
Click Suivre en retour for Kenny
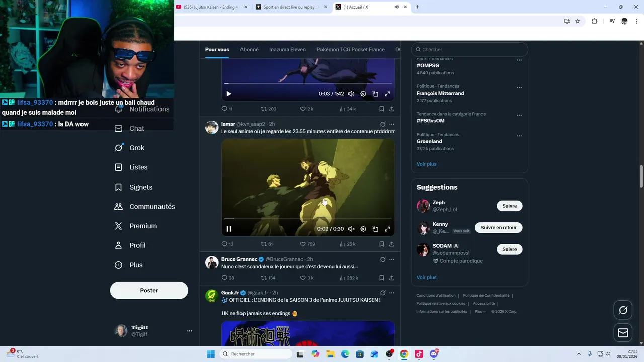pyautogui.click(x=499, y=227)
